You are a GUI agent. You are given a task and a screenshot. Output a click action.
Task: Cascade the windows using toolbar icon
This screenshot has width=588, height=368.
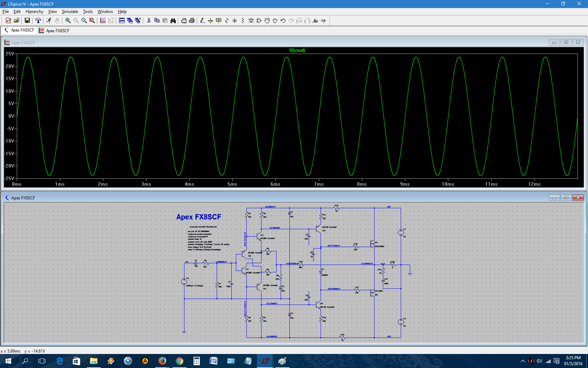click(x=130, y=21)
